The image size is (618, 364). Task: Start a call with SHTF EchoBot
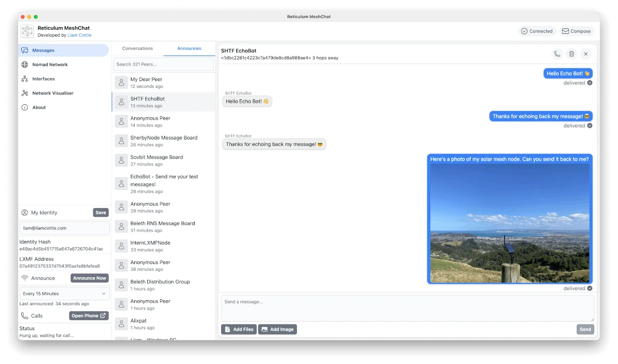tap(557, 54)
